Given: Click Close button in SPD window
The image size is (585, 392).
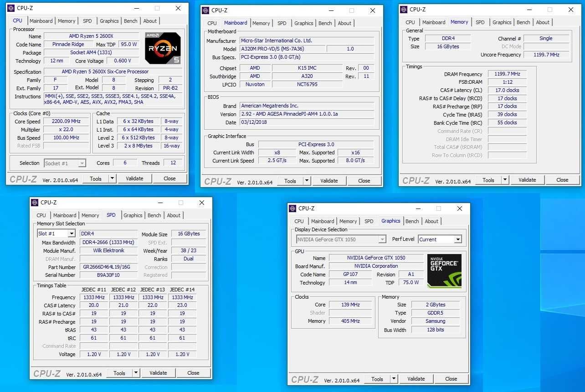Looking at the screenshot, I should click(x=193, y=373).
